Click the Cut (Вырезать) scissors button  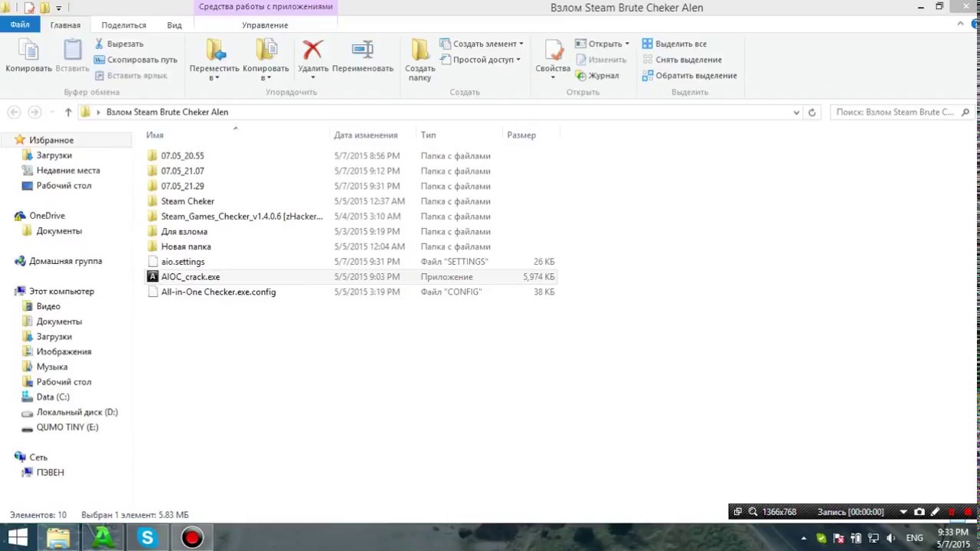coord(119,44)
